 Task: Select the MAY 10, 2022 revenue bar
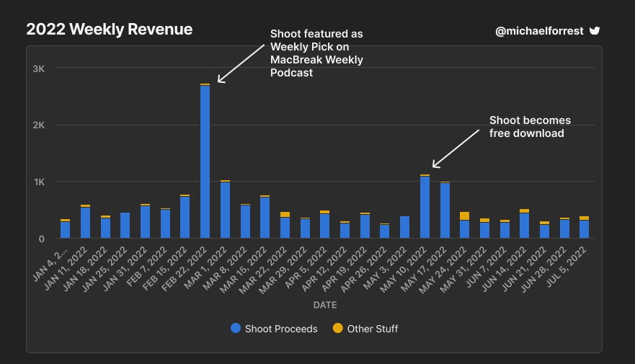[425, 206]
